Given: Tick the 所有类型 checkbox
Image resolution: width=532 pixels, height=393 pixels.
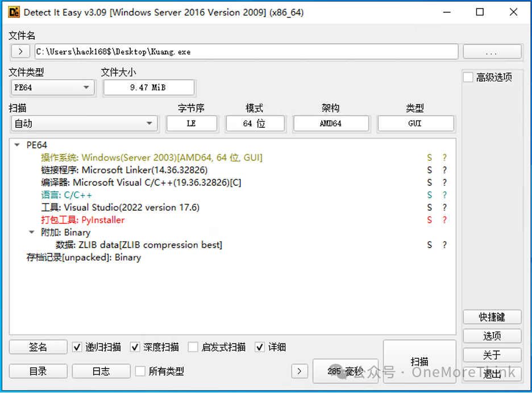Looking at the screenshot, I should click(x=140, y=371).
